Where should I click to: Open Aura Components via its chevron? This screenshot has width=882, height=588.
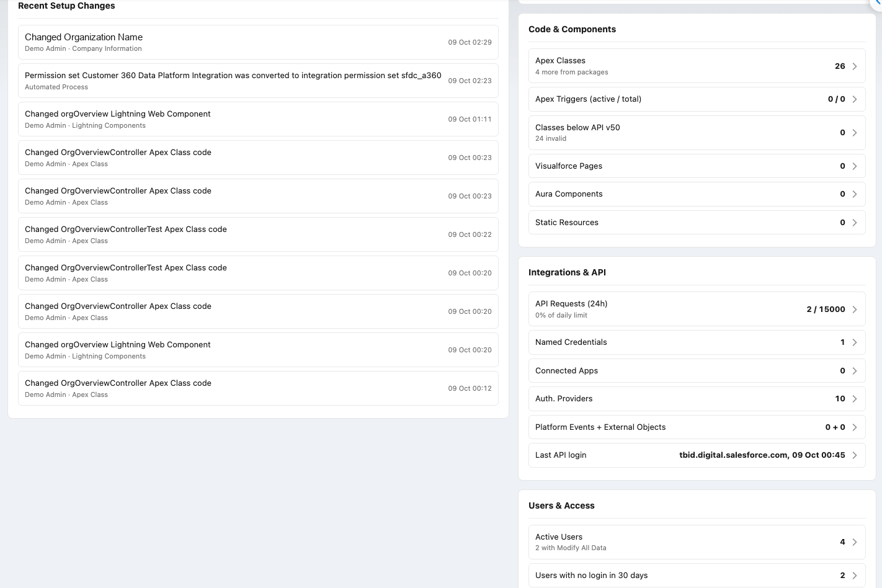click(855, 194)
